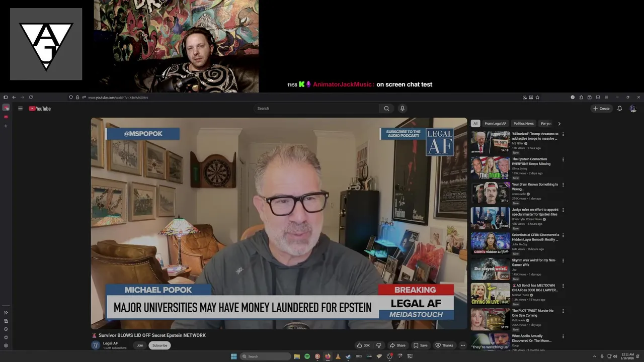Image resolution: width=644 pixels, height=362 pixels.
Task: Go back in the browser
Action: [x=14, y=97]
